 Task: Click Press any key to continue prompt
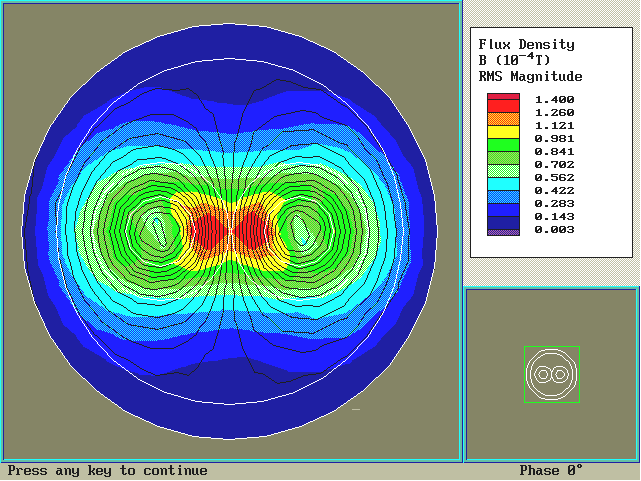coord(108,471)
